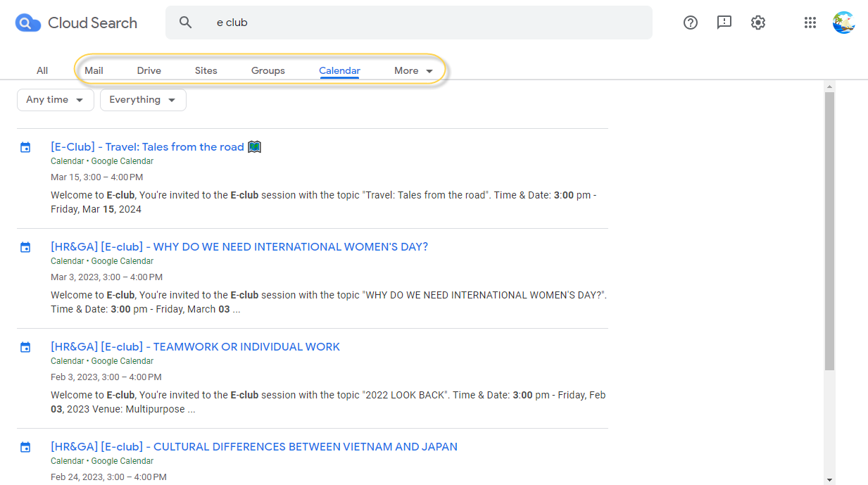Click the Send feedback icon
This screenshot has height=485, width=868.
[724, 23]
